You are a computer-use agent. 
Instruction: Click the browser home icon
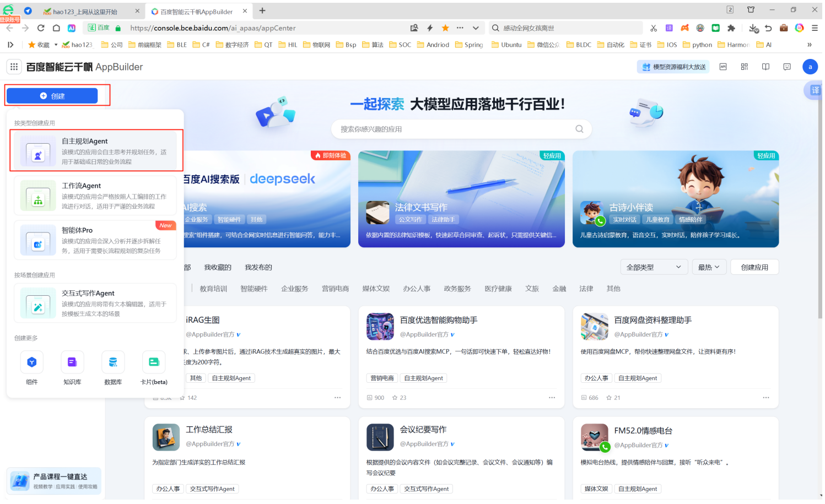(56, 28)
